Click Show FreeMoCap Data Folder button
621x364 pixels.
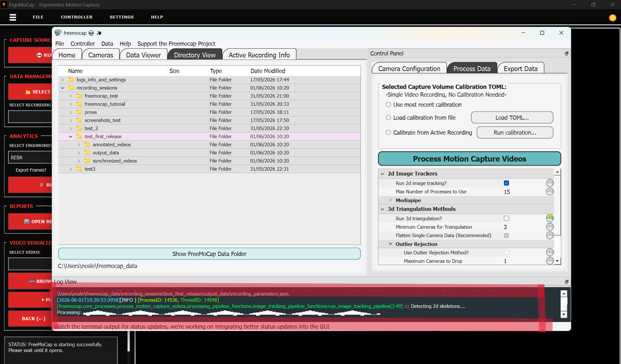click(209, 254)
